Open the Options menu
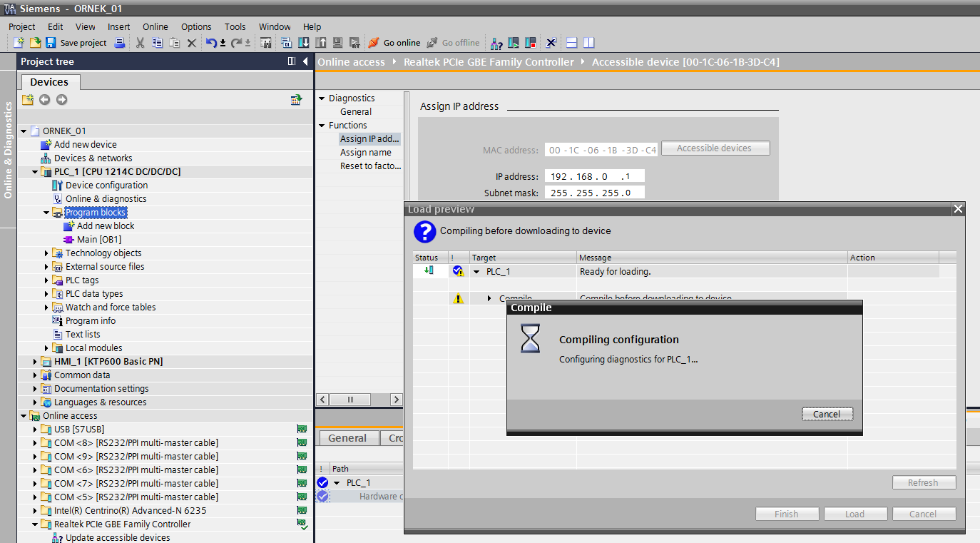 [x=196, y=26]
